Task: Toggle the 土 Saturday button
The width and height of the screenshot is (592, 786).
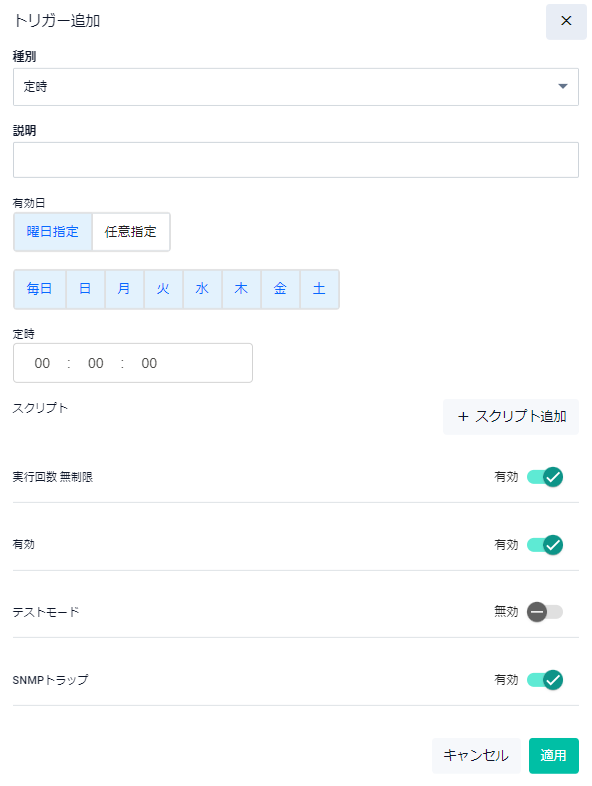Action: [x=319, y=289]
